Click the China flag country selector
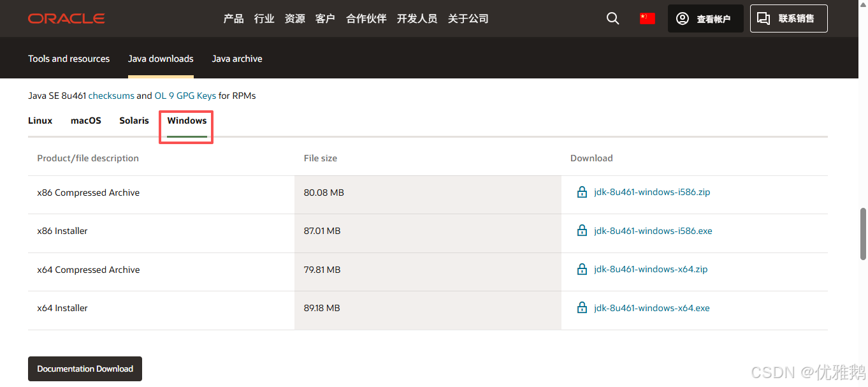Image resolution: width=868 pixels, height=387 pixels. click(647, 18)
